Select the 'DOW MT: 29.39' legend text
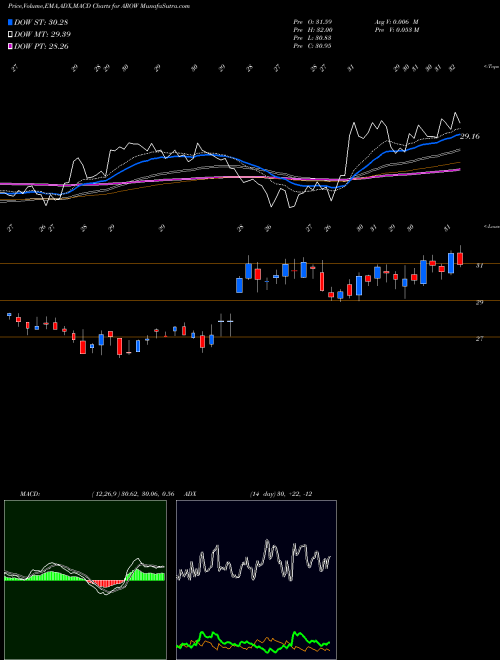500x660 pixels. pos(43,35)
